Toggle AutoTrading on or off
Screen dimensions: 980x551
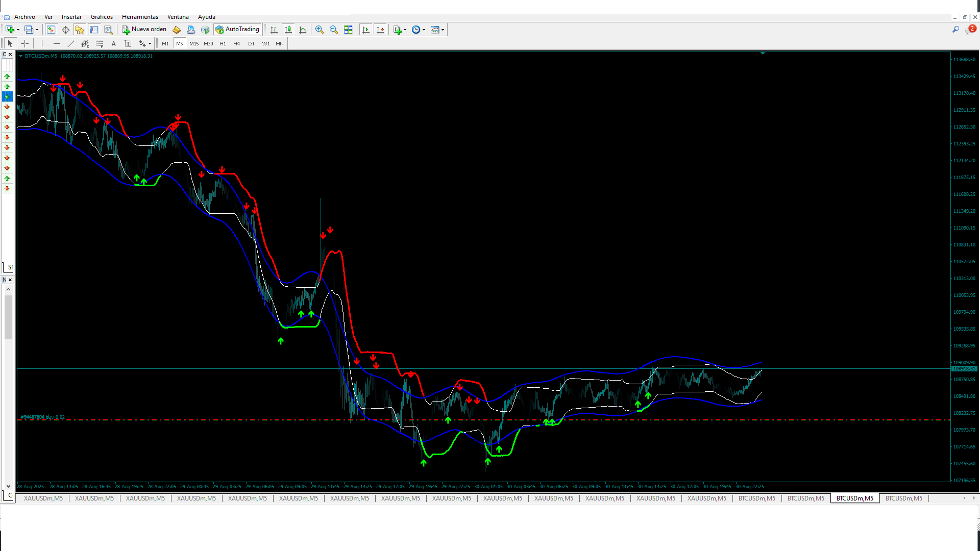pyautogui.click(x=238, y=30)
